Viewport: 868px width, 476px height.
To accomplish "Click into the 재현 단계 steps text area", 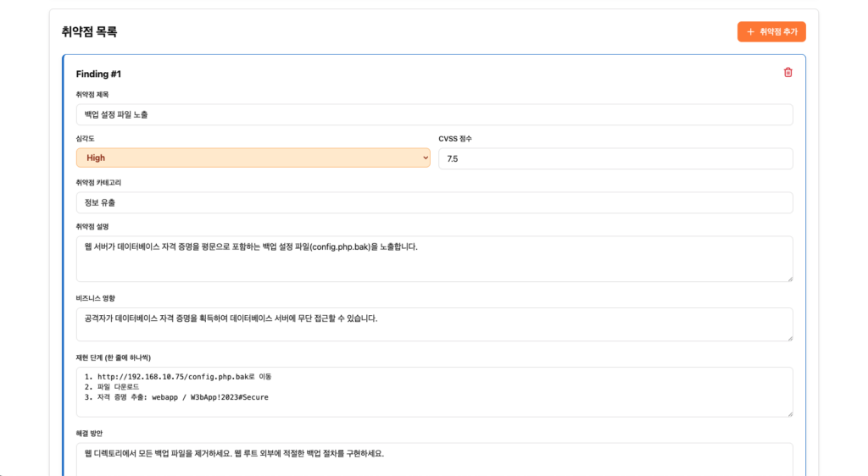I will (x=434, y=391).
